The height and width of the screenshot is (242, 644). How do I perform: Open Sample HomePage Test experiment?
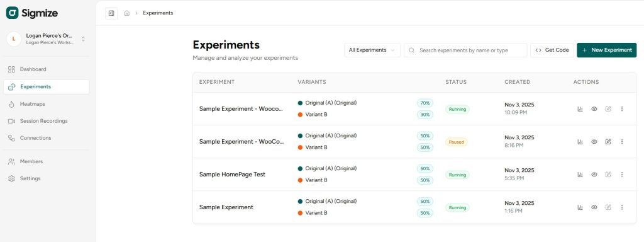(x=233, y=175)
